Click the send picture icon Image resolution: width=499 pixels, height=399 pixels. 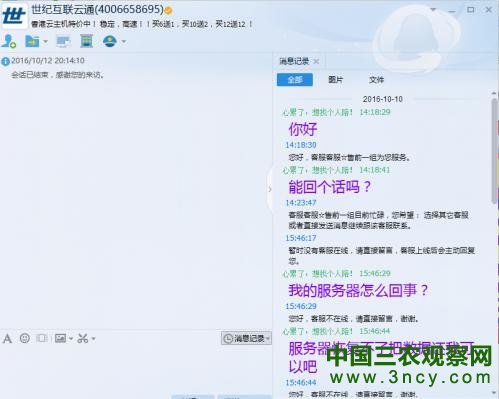(60, 338)
